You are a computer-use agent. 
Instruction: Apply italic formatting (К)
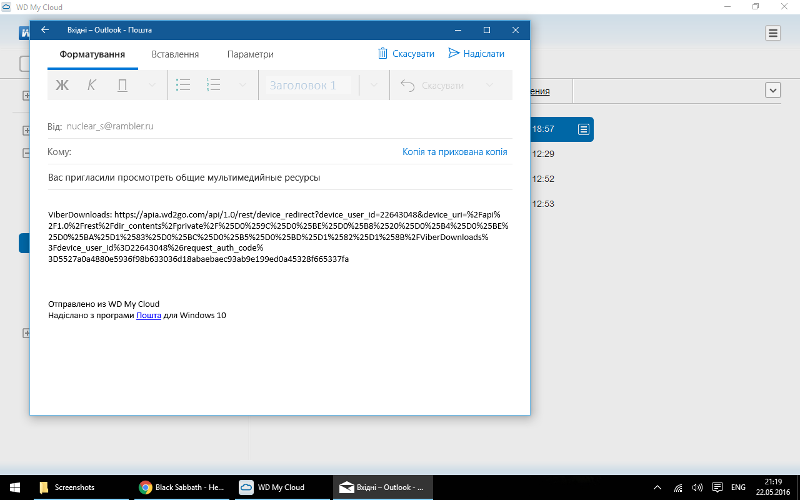coord(92,85)
